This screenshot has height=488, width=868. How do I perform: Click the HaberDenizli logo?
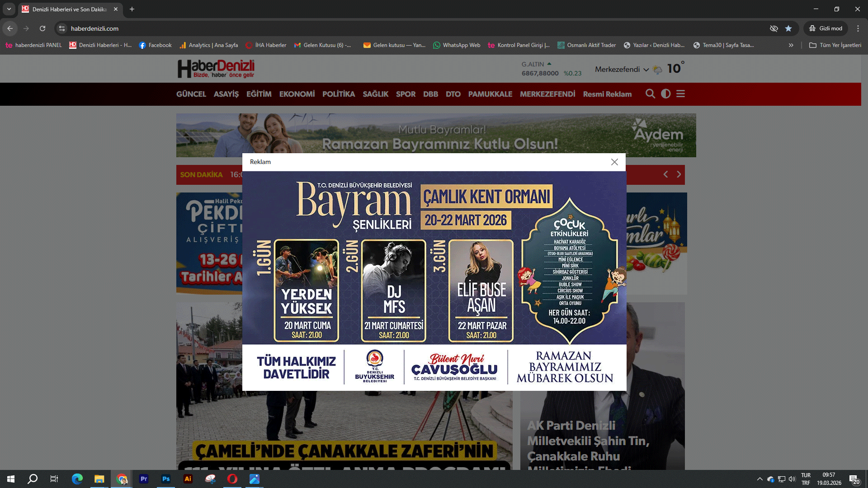(x=216, y=69)
